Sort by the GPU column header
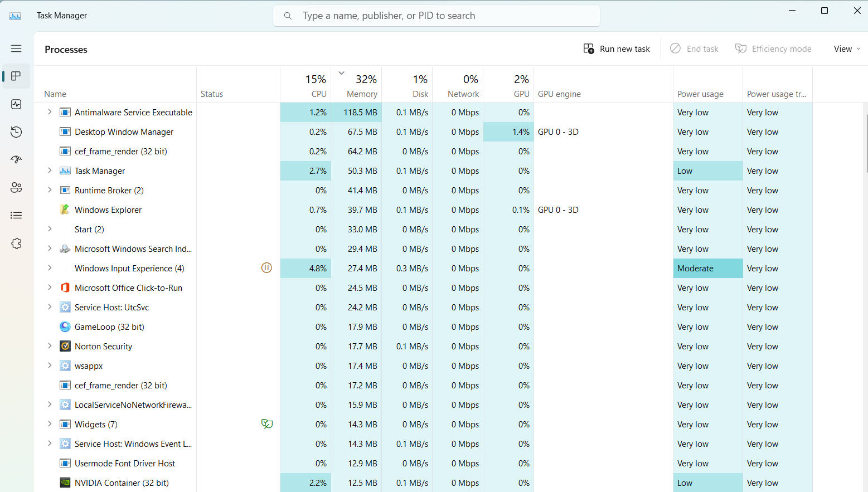Screen dimensions: 868x492 (x=508, y=85)
